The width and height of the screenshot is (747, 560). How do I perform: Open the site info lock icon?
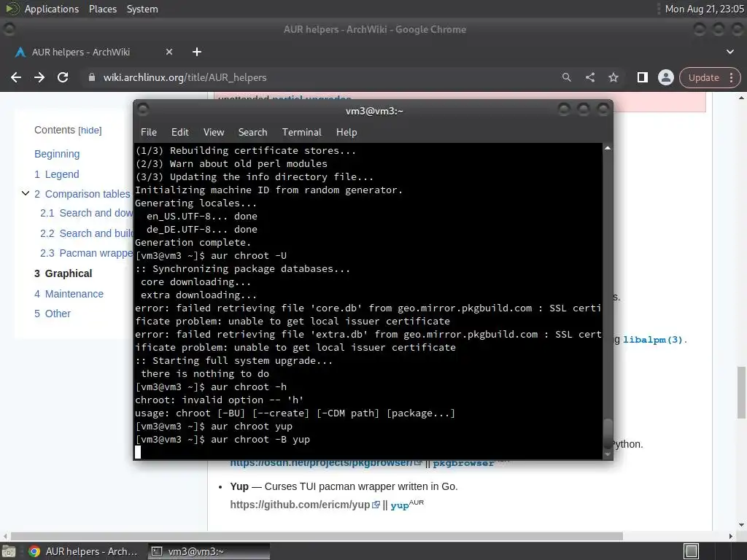(92, 77)
